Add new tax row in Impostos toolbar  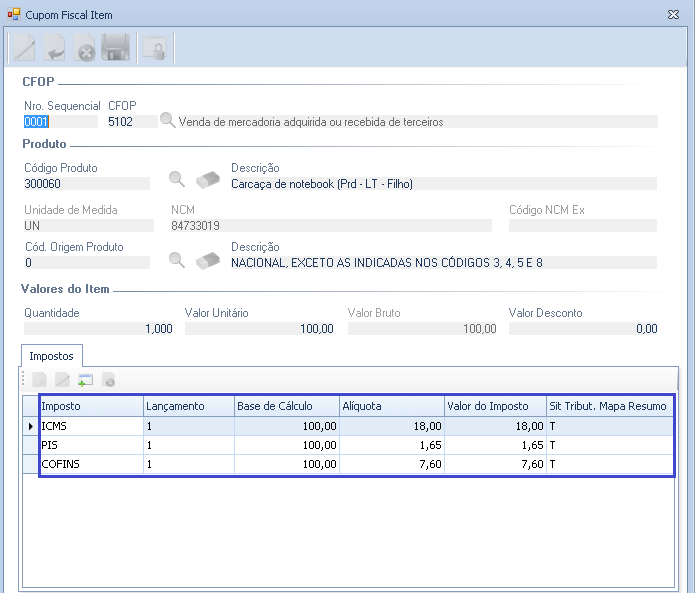[86, 380]
